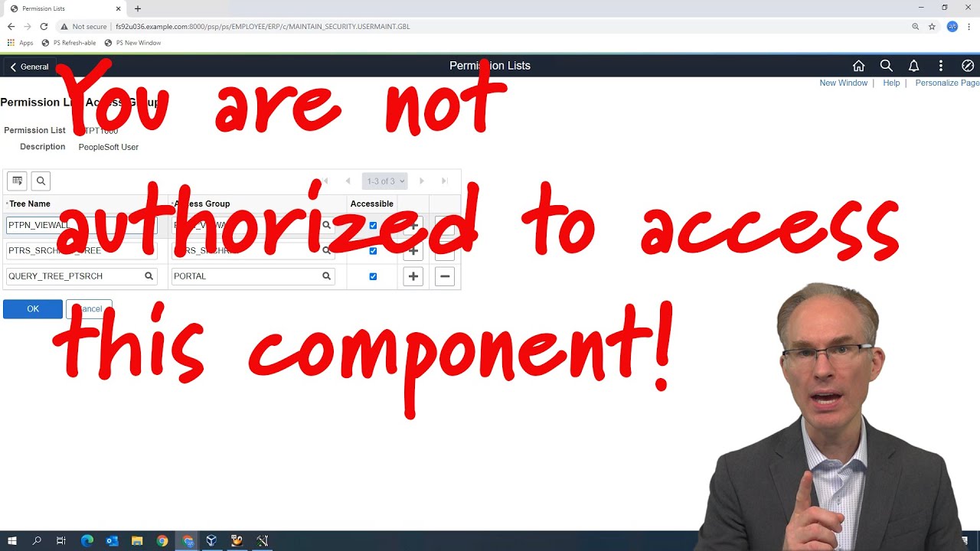980x551 pixels.
Task: Click browser back arrow
Action: (x=11, y=26)
